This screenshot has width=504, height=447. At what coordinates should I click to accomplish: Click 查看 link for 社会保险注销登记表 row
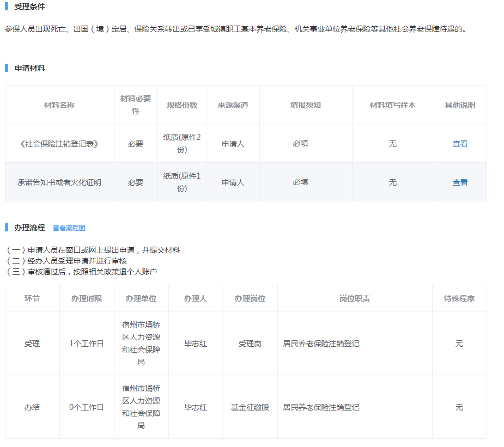[x=460, y=144]
